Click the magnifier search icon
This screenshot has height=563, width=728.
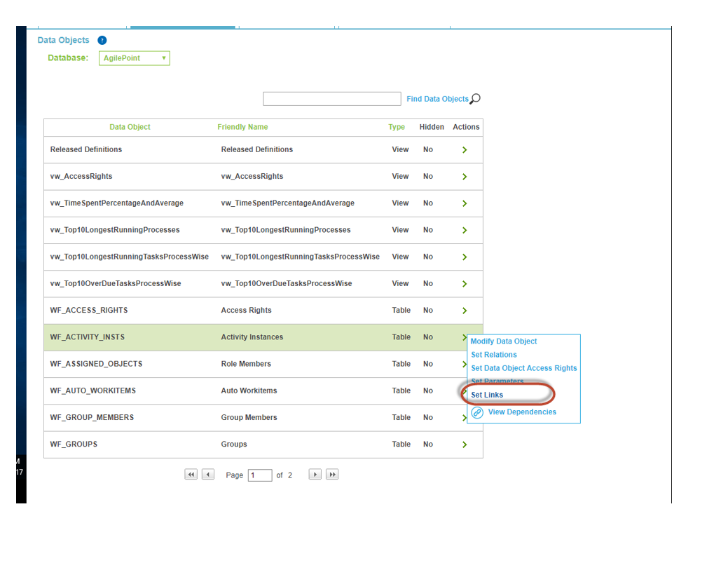pos(475,99)
